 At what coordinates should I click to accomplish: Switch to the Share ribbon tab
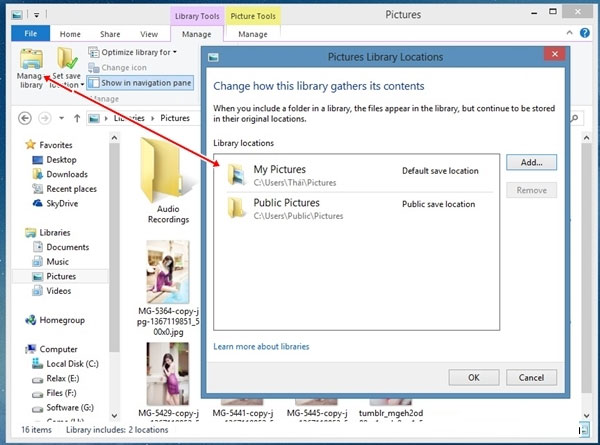110,34
